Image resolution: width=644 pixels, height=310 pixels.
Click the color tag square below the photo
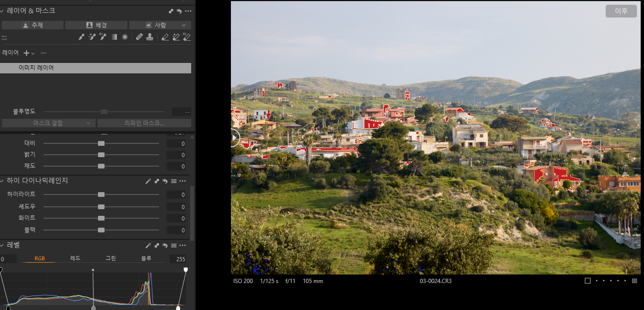pos(588,281)
